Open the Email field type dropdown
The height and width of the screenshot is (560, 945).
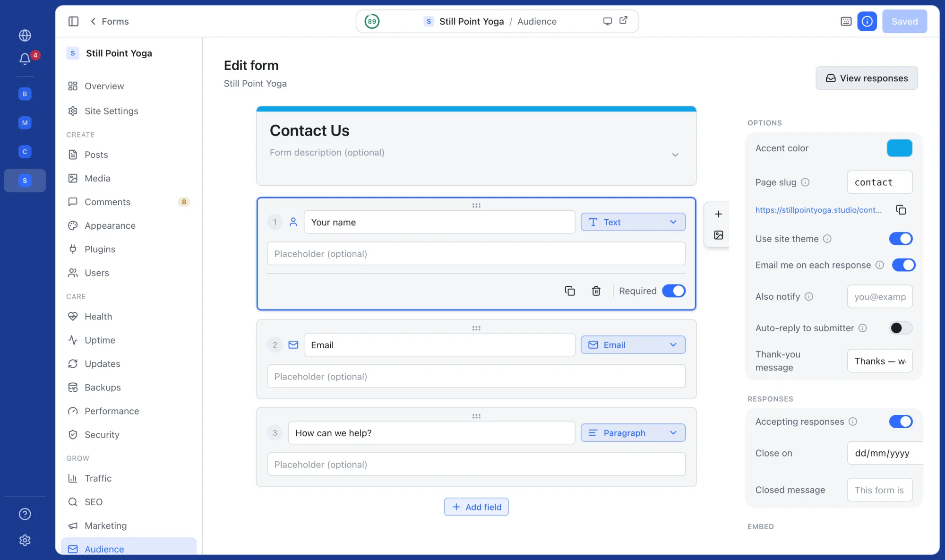coord(633,345)
